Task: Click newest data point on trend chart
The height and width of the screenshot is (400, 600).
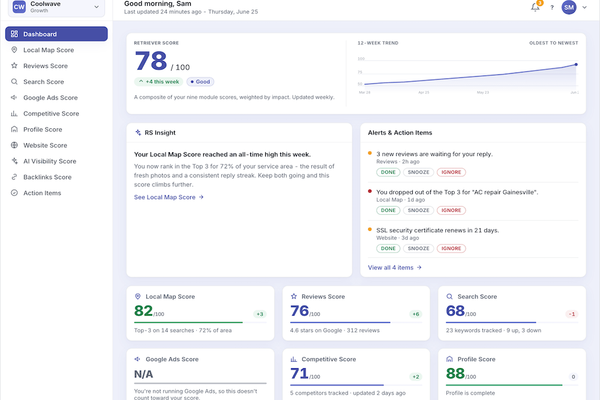Action: [x=576, y=64]
